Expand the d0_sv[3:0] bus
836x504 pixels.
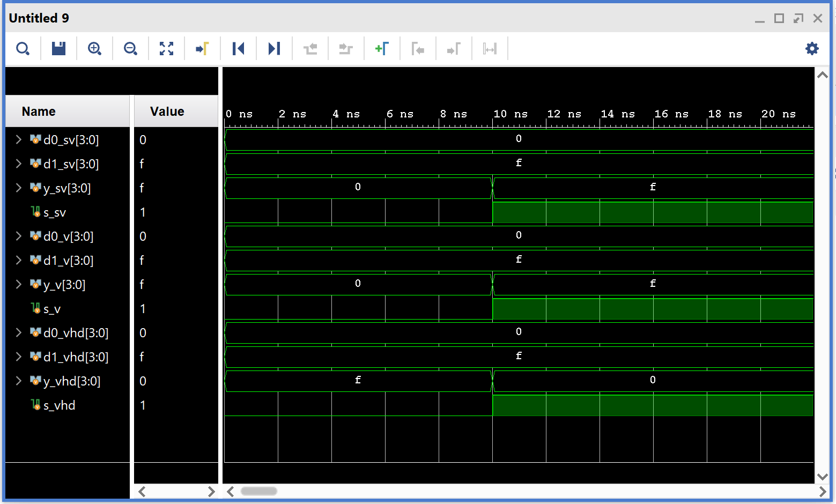[19, 140]
